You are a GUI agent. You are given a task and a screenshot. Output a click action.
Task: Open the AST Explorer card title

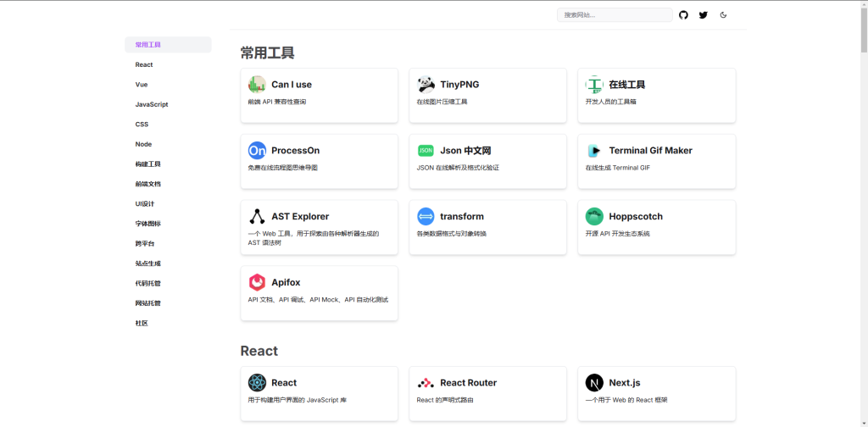(x=300, y=216)
